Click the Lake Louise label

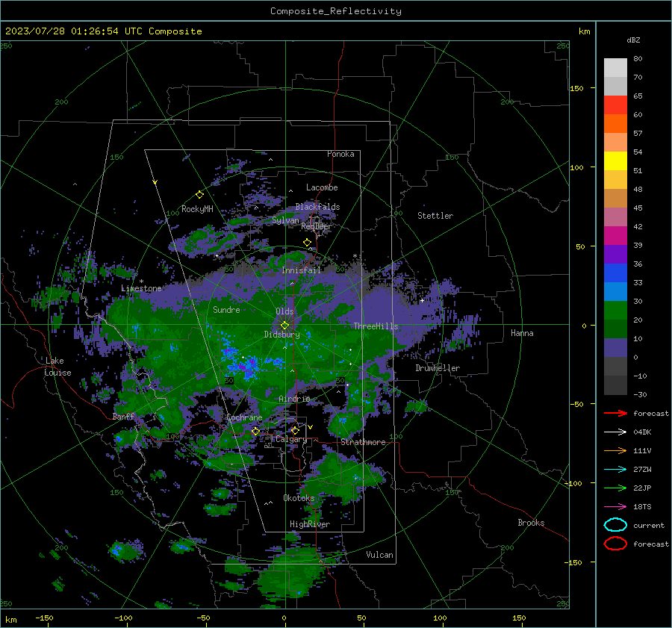tap(57, 367)
